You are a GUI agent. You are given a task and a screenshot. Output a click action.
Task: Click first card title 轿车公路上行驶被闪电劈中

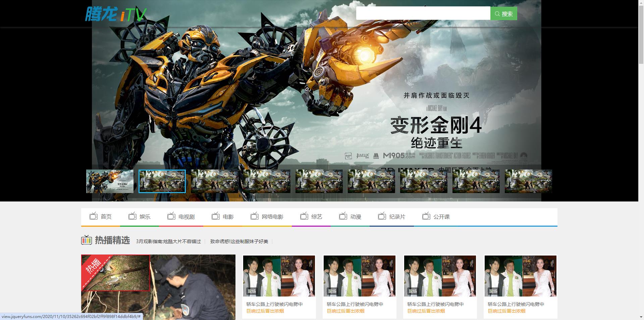[x=274, y=304]
